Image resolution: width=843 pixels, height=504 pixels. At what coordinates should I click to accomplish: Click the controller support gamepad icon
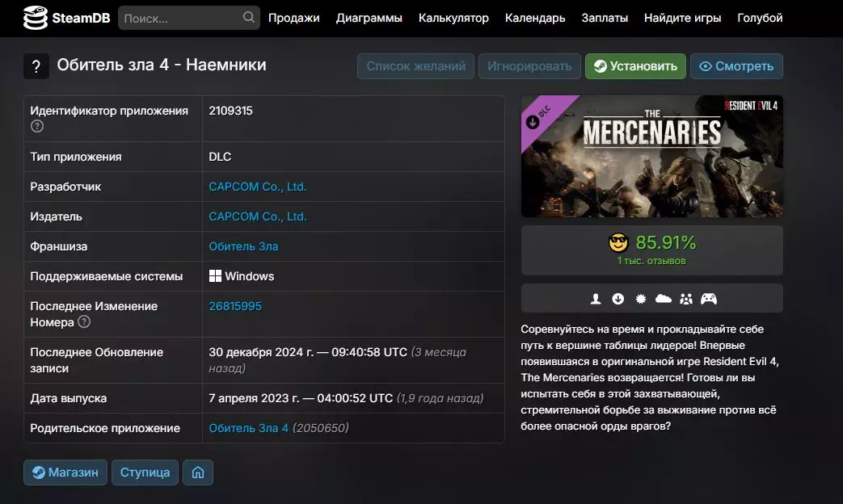point(709,299)
